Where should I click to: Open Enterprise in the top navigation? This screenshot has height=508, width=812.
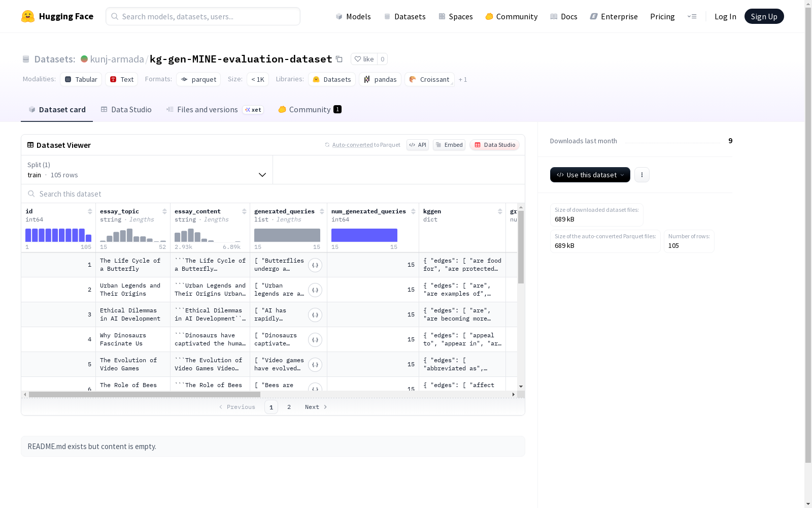(x=614, y=16)
